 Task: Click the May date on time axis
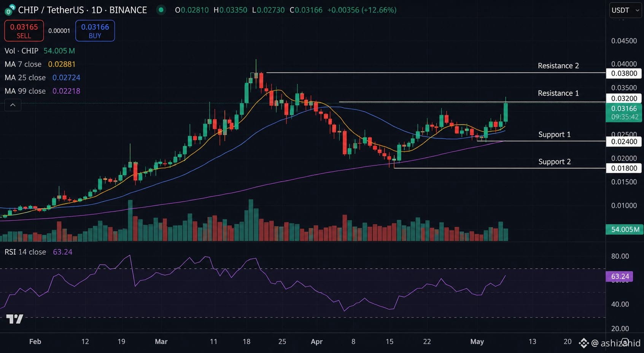pyautogui.click(x=477, y=342)
